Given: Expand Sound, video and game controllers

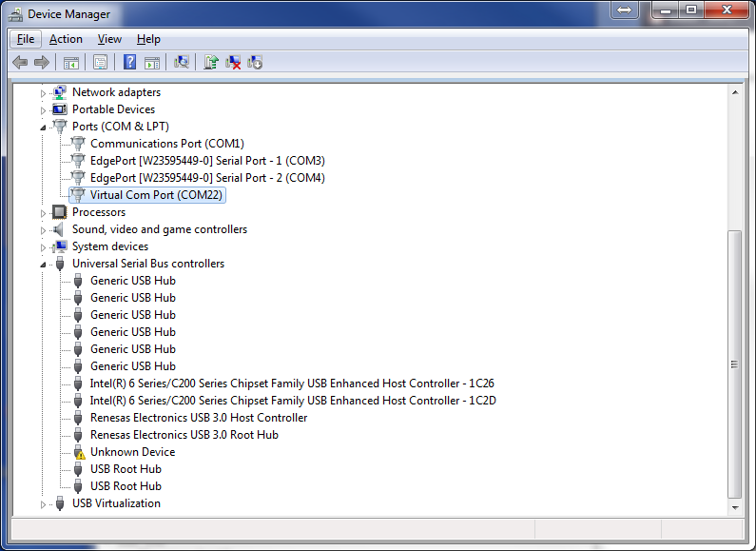Looking at the screenshot, I should pos(43,230).
